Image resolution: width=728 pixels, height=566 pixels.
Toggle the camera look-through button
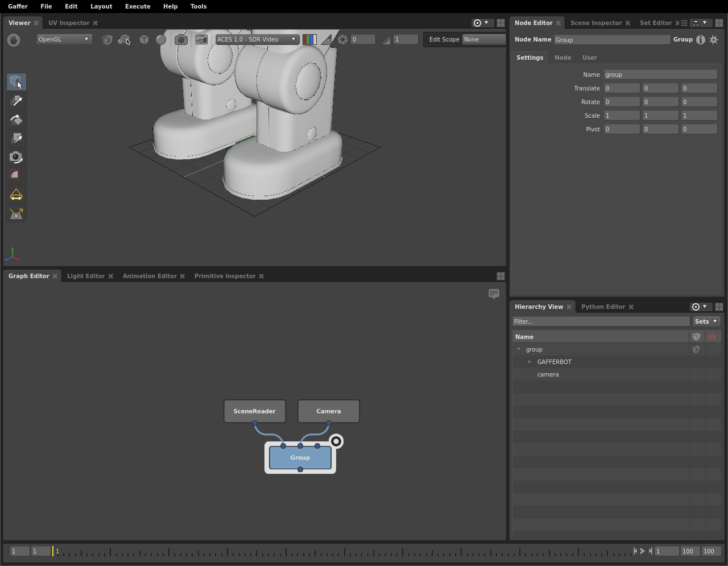(181, 40)
